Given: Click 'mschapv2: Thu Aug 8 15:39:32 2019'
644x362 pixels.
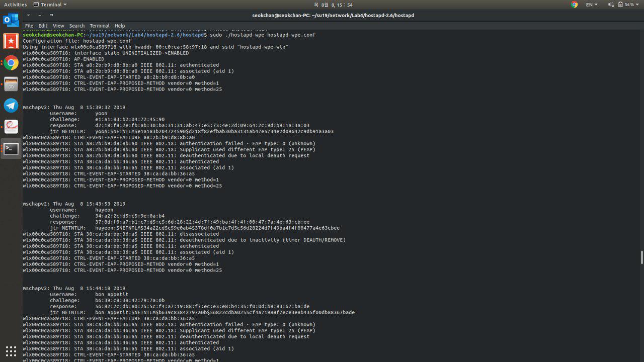Looking at the screenshot, I should point(74,107).
